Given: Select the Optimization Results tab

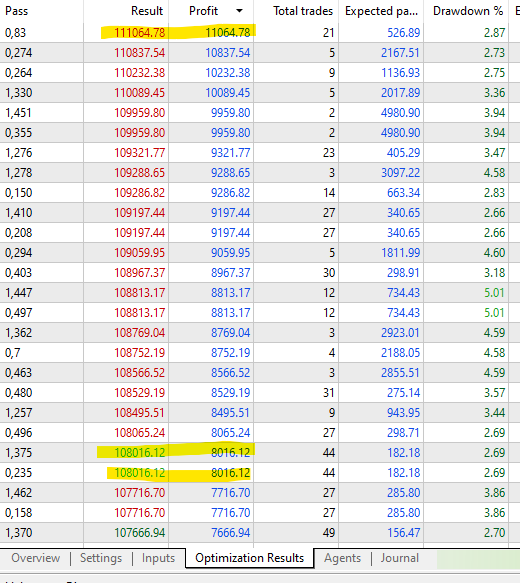Looking at the screenshot, I should pyautogui.click(x=249, y=558).
